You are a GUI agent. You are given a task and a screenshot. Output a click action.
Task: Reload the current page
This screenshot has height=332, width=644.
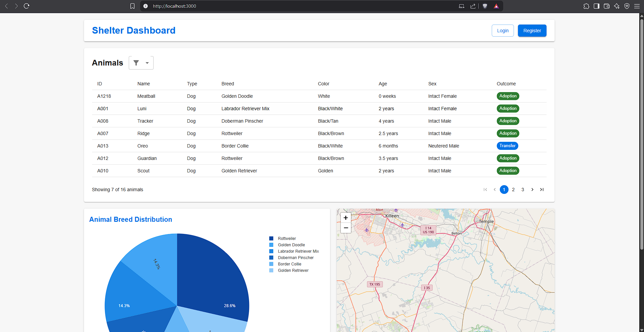pyautogui.click(x=27, y=6)
